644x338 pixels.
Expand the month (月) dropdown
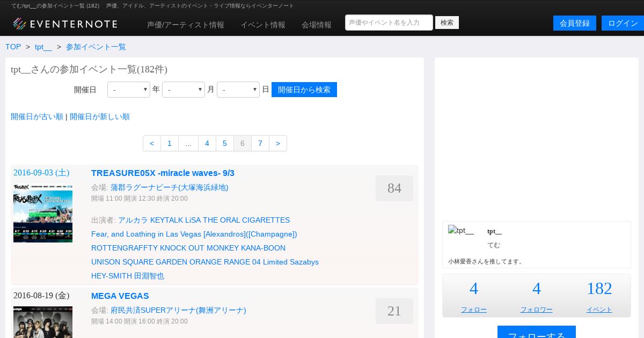click(184, 90)
